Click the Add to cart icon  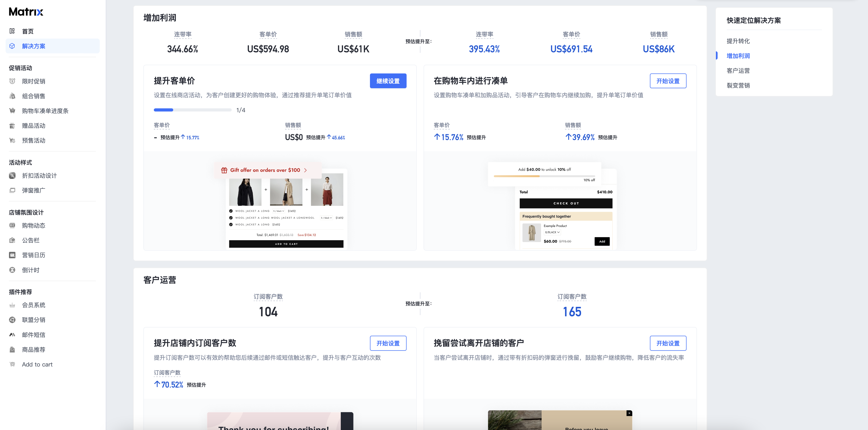[12, 364]
